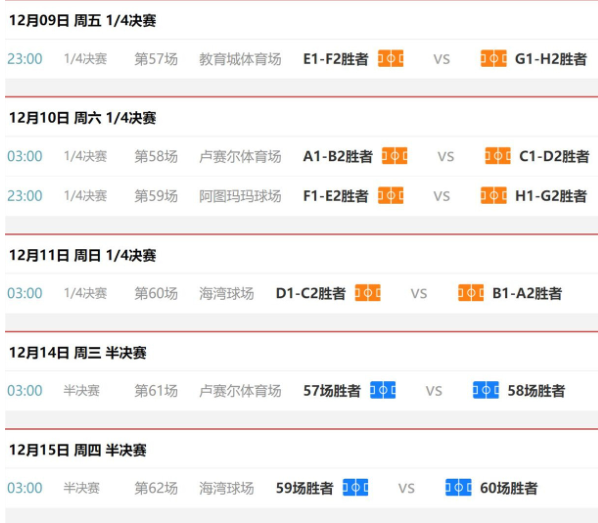Select the 12月14日 周三 半决赛 header
This screenshot has height=523, width=598.
coord(78,353)
